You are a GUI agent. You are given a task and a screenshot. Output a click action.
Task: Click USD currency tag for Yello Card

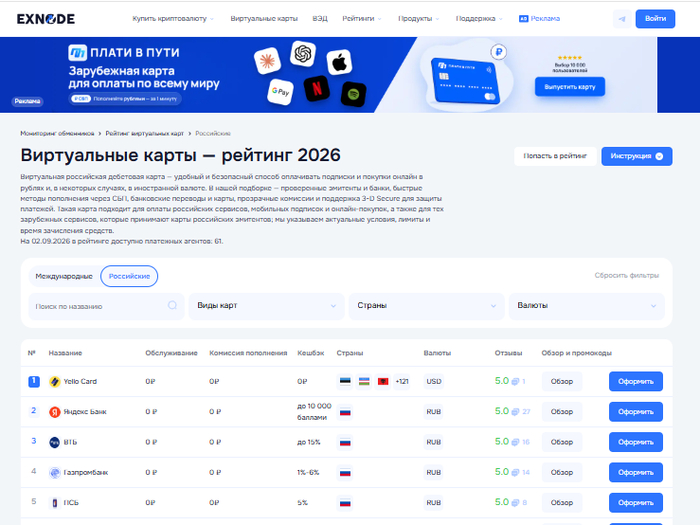[434, 382]
